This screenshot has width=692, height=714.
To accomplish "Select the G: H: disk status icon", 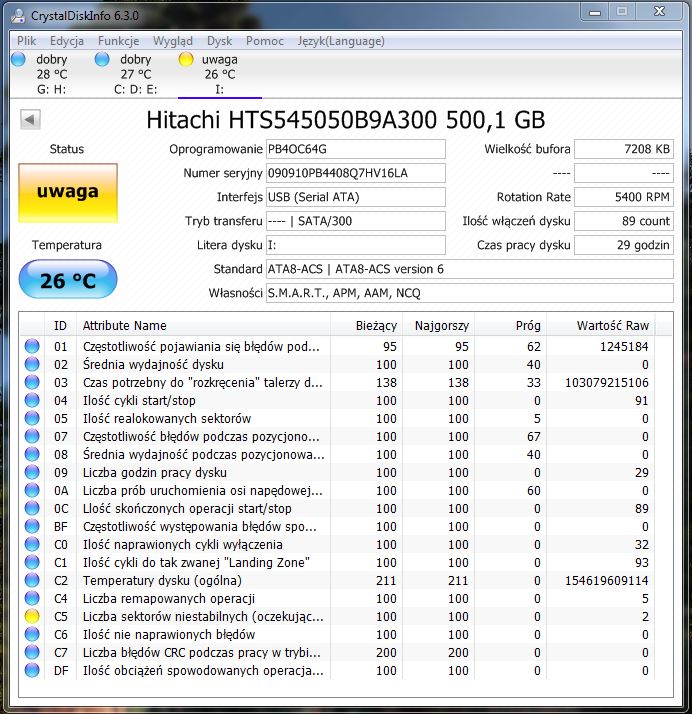I will click(x=18, y=59).
